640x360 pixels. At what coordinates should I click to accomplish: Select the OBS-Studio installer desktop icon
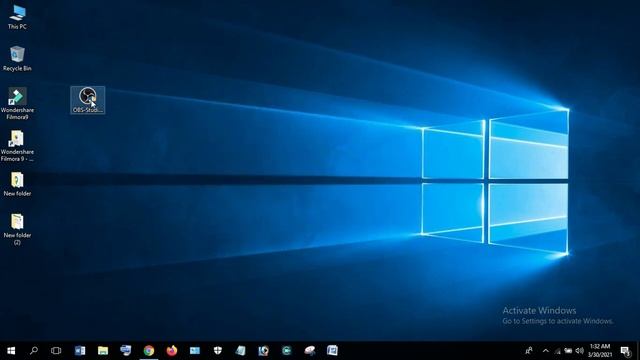tap(87, 100)
